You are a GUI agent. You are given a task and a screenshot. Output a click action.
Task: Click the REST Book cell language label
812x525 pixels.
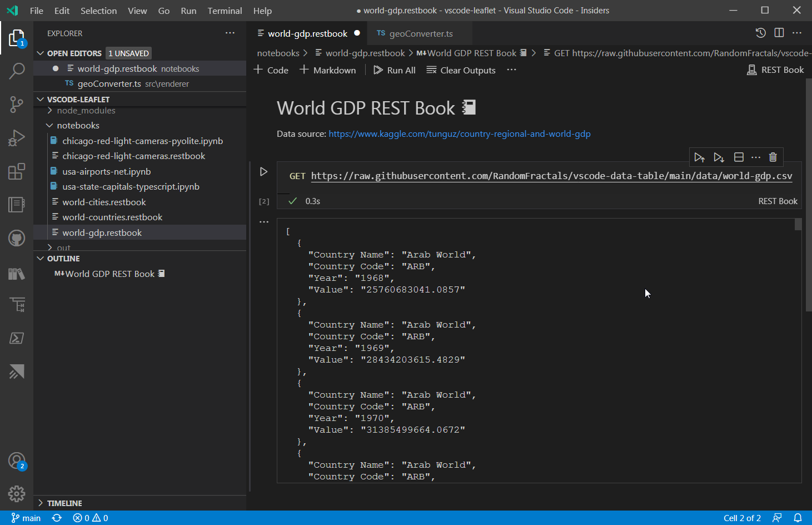tap(778, 201)
